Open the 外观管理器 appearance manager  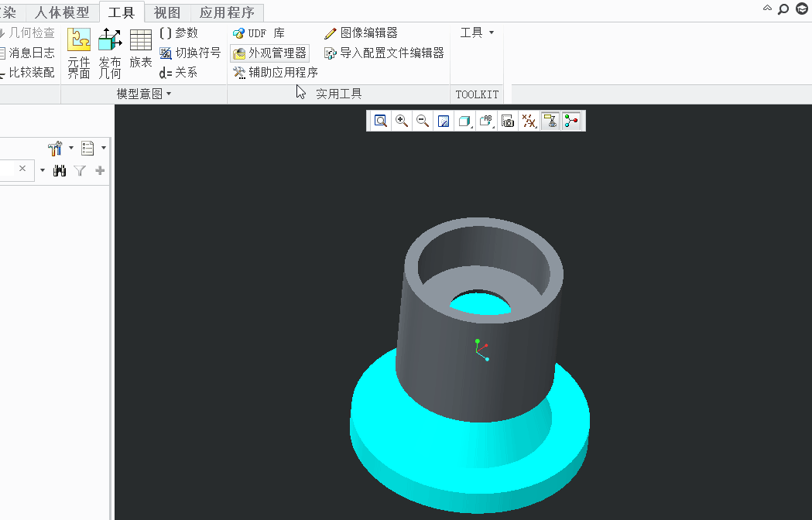click(x=270, y=53)
